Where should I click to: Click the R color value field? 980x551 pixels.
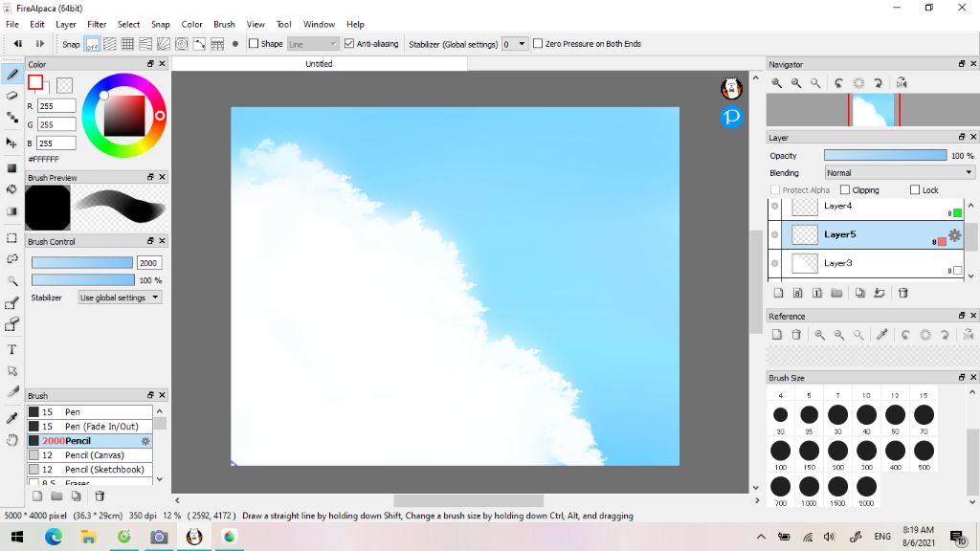(x=56, y=106)
